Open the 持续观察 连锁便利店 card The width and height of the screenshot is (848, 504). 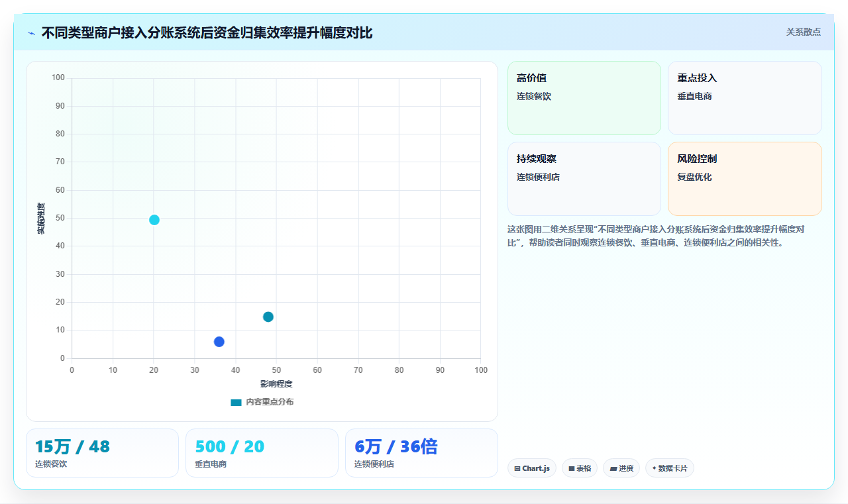584,179
